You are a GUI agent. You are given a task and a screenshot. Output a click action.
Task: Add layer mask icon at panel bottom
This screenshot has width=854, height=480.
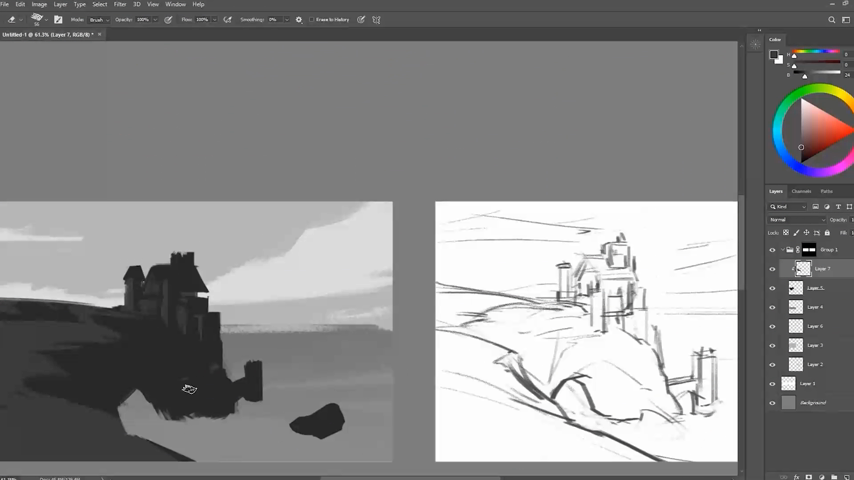pyautogui.click(x=809, y=477)
